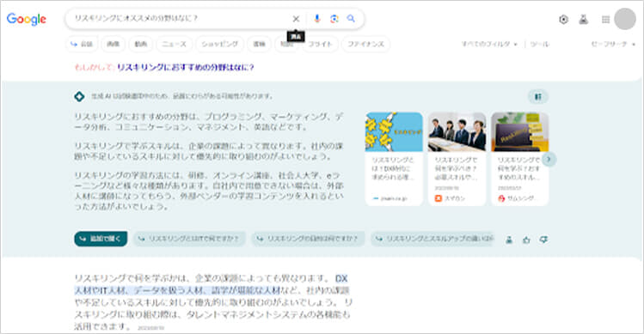
Task: Click the スマカン source label
Action: pos(451,198)
